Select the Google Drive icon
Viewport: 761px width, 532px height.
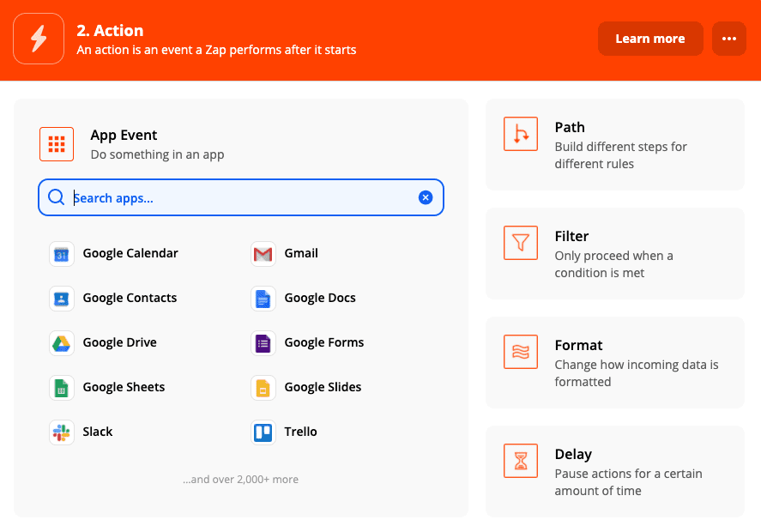point(62,343)
